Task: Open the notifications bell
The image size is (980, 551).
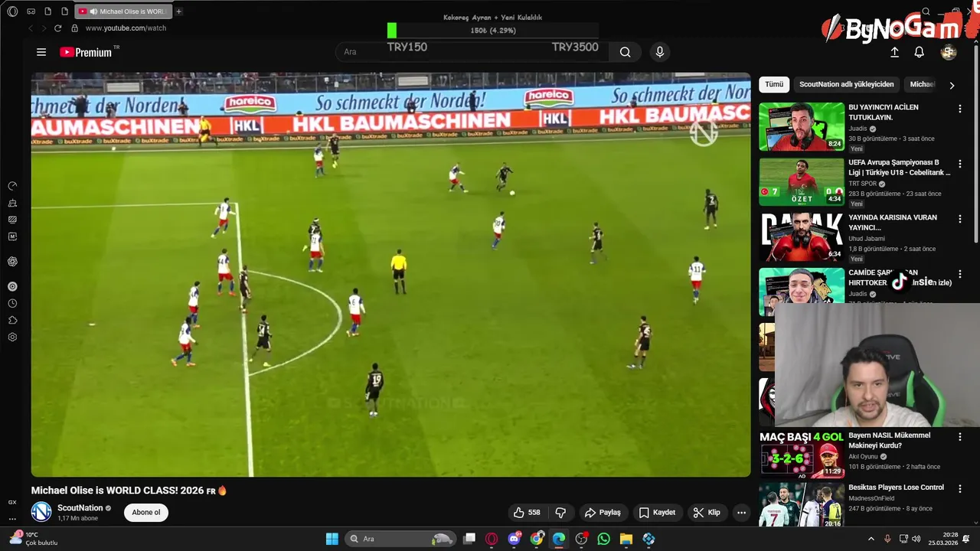Action: coord(919,52)
